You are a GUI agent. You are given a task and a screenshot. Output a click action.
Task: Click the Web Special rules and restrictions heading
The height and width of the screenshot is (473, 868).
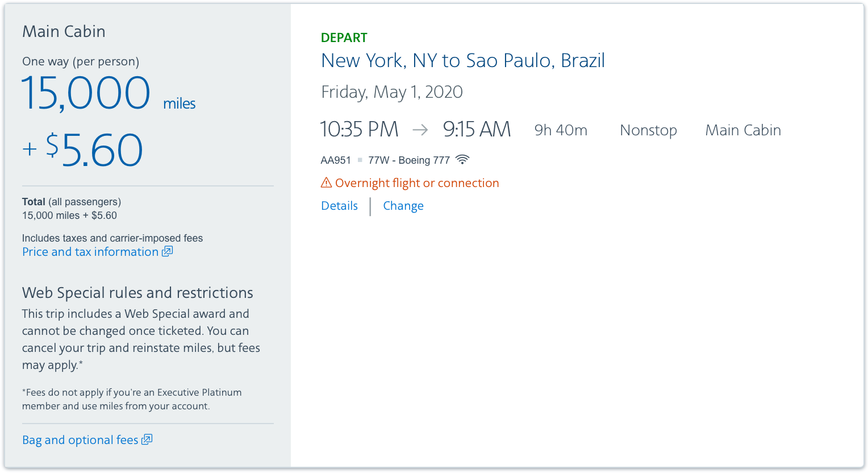coord(137,293)
